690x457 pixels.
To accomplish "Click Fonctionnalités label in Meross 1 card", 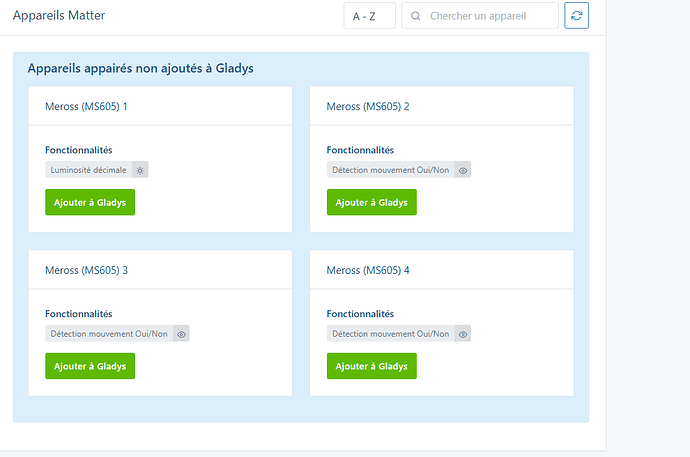I will coord(79,150).
